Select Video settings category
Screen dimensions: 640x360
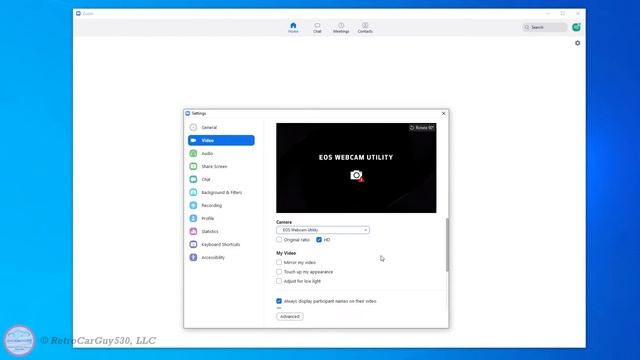click(221, 140)
